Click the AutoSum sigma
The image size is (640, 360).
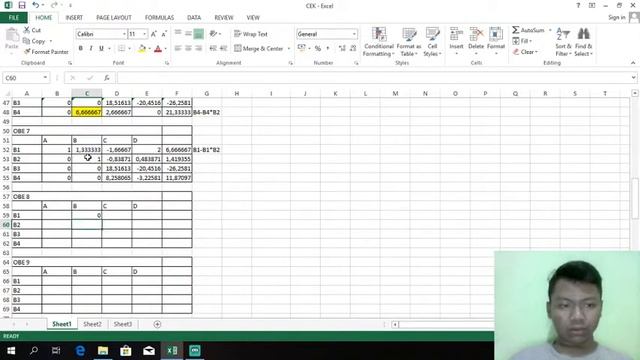(x=528, y=30)
